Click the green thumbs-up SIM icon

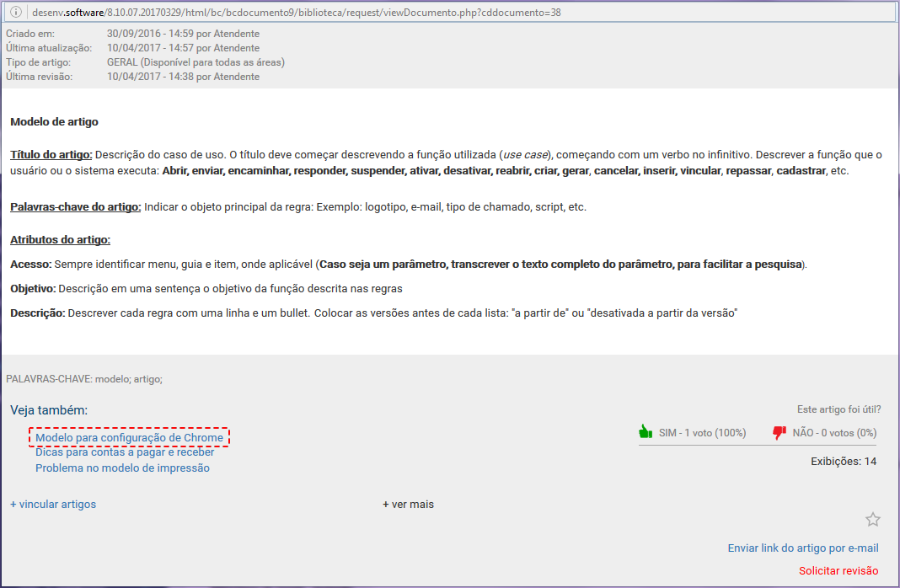click(x=646, y=431)
